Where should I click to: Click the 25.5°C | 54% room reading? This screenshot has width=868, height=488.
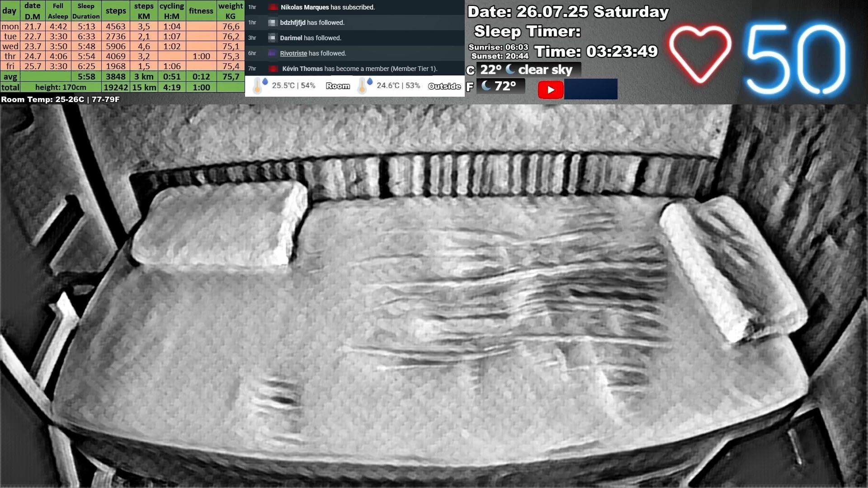293,85
